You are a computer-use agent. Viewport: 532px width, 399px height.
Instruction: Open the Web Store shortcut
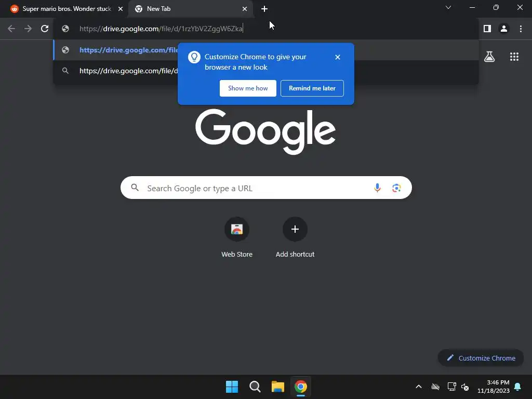click(237, 237)
